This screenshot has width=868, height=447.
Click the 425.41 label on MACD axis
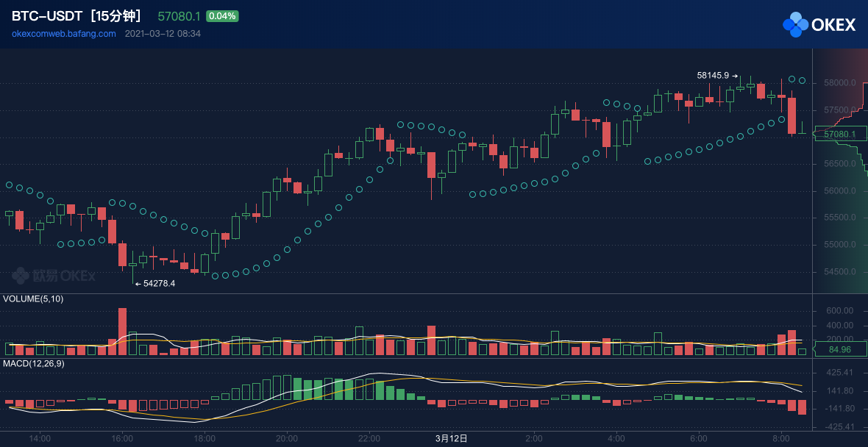pyautogui.click(x=838, y=373)
